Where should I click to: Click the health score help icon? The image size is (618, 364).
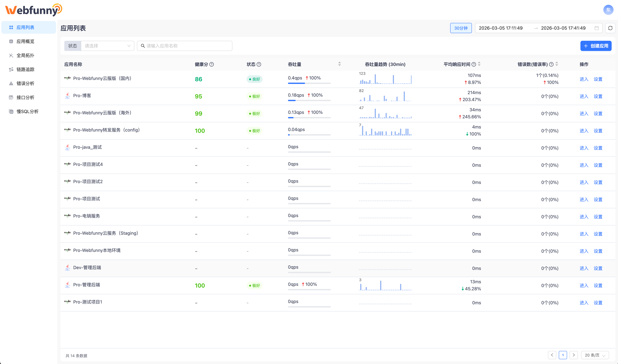212,64
